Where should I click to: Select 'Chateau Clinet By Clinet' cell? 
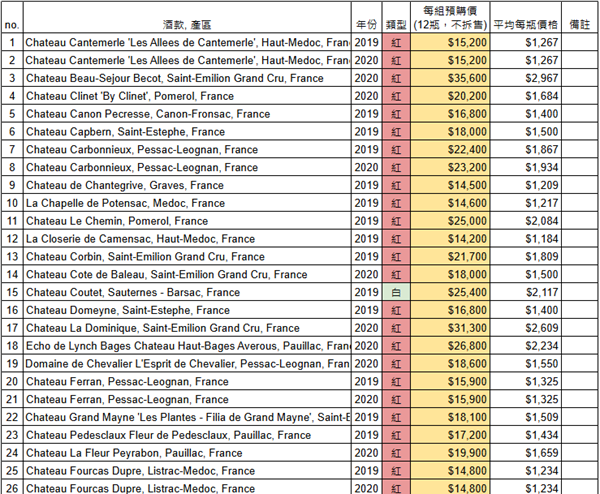(187, 96)
